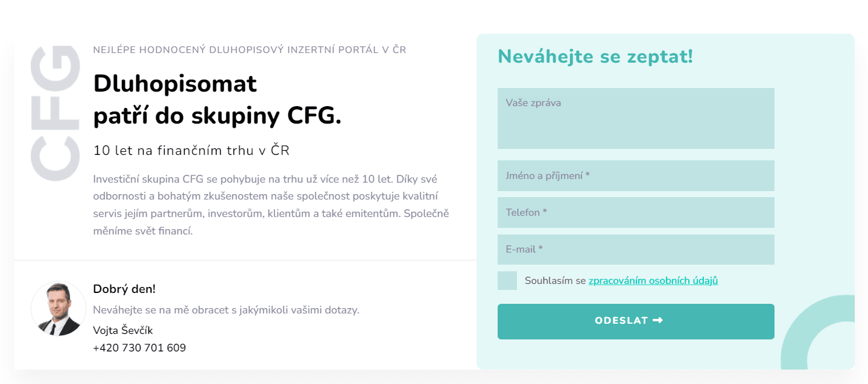Click the "Dobrý den!" greeting text
Screen dimensions: 868x384
click(x=124, y=289)
